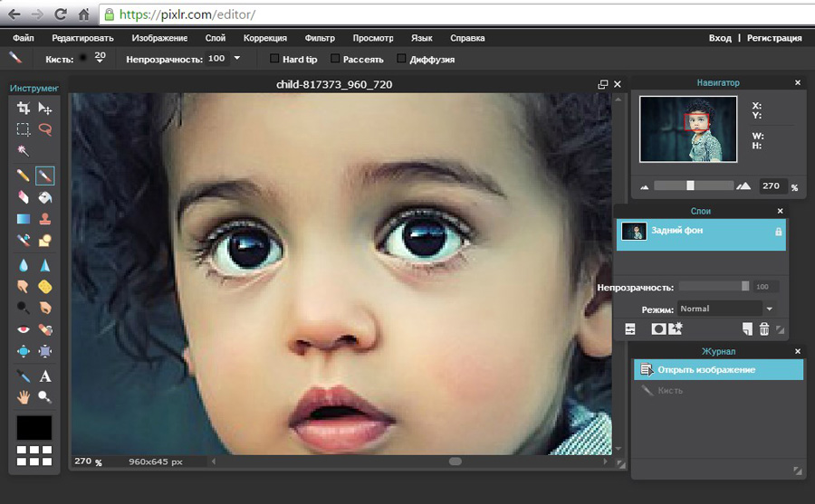
Task: Choose the Lasso tool
Action: click(x=44, y=129)
